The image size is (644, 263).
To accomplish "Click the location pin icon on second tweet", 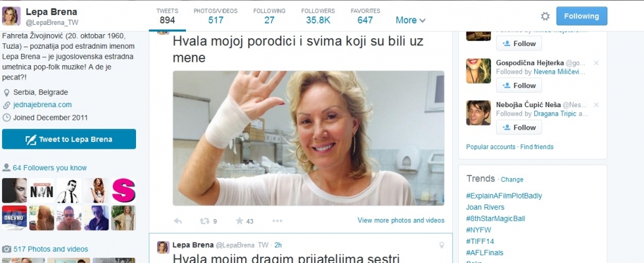I will (x=442, y=245).
